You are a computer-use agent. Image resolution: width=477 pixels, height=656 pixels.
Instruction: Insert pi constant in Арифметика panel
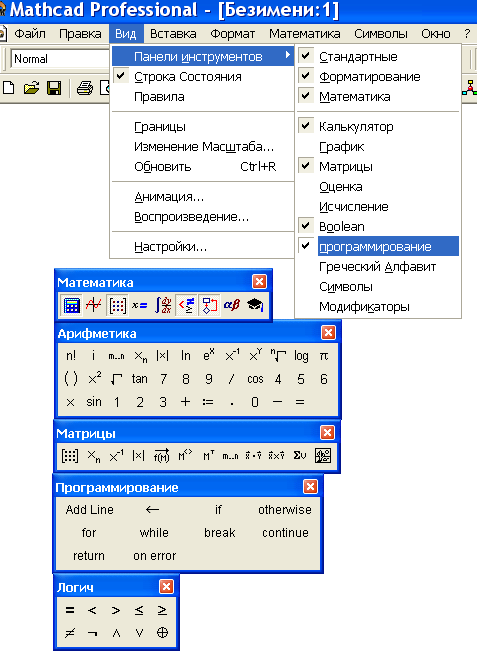pos(324,356)
